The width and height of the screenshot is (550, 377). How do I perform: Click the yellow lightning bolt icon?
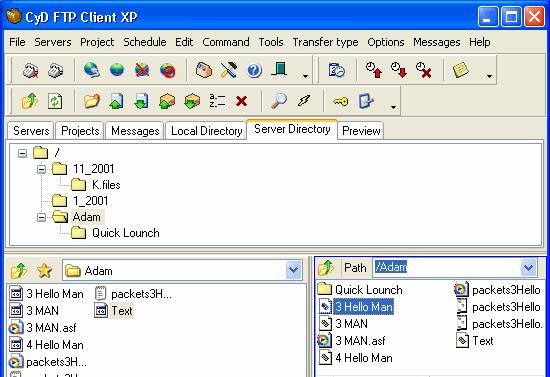pos(304,101)
